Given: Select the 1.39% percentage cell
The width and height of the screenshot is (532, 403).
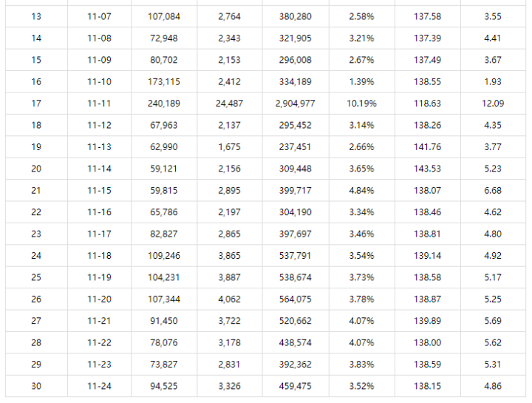Looking at the screenshot, I should click(x=361, y=81).
